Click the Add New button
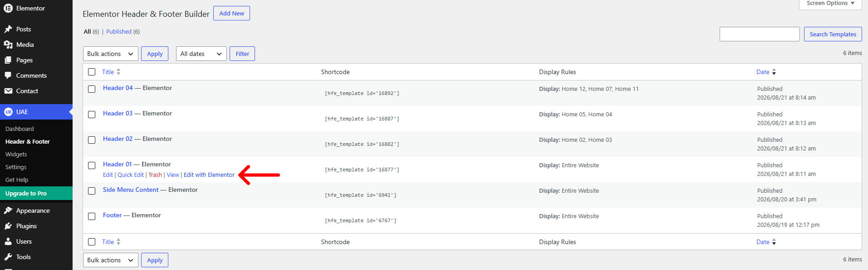This screenshot has width=868, height=270. pos(231,13)
